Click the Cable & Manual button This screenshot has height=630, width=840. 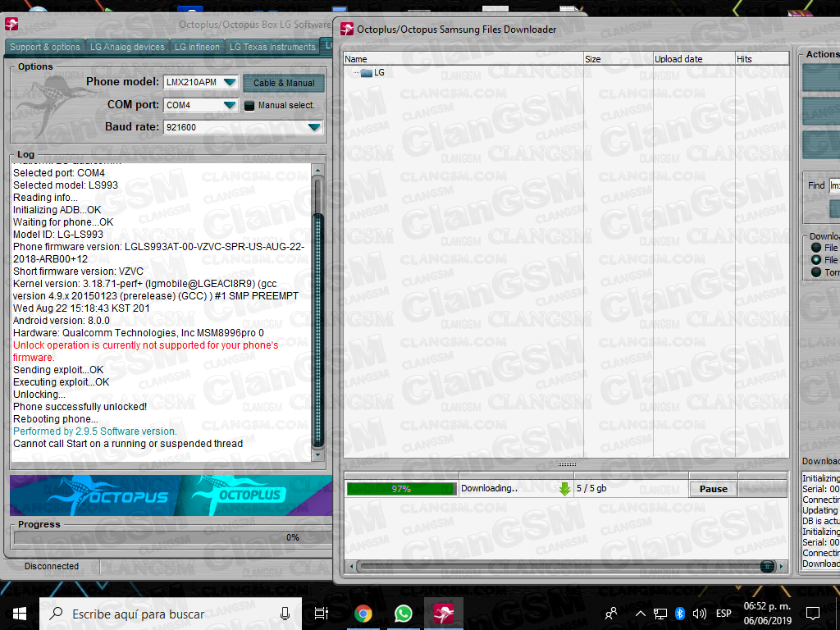pyautogui.click(x=284, y=83)
